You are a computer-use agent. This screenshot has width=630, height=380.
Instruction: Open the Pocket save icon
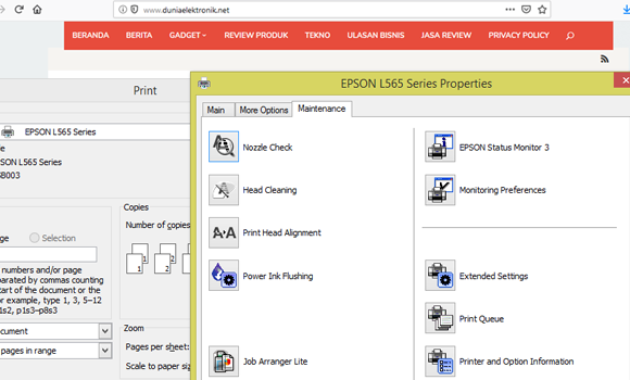526,10
